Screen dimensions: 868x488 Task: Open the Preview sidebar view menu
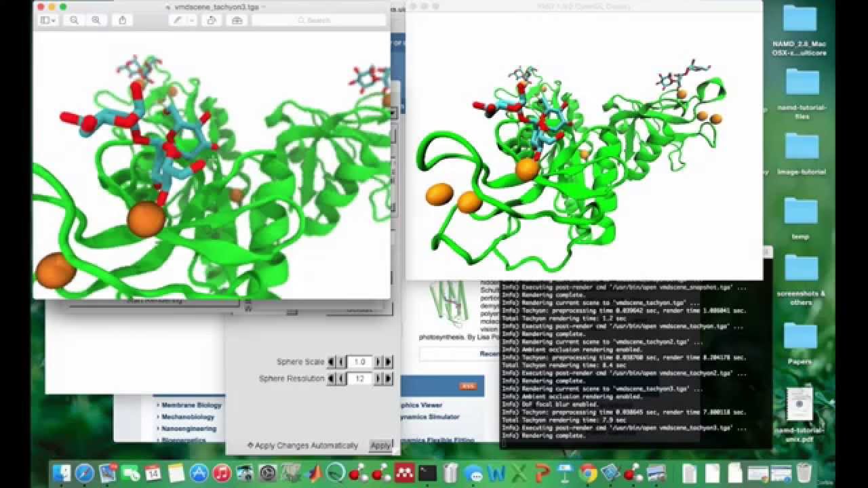click(x=48, y=20)
